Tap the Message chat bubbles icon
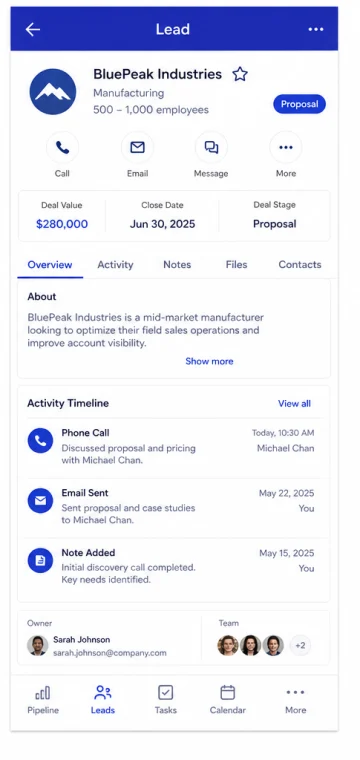This screenshot has height=760, width=360. [211, 147]
